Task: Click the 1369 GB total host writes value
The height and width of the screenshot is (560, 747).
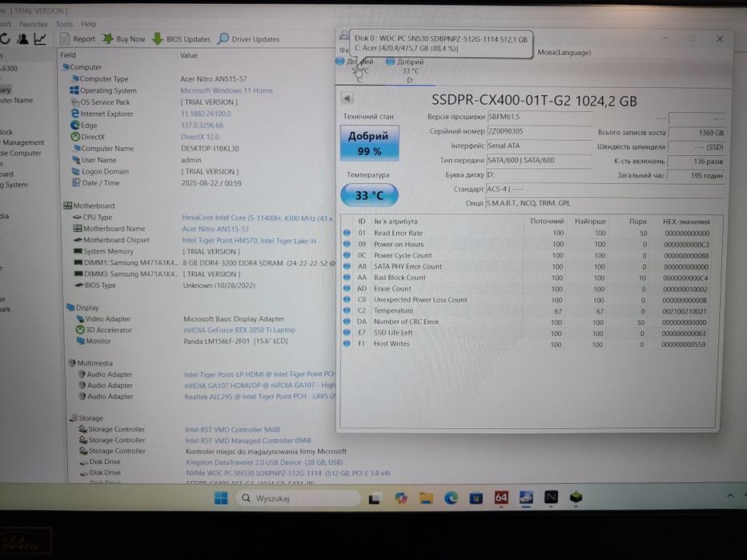Action: pyautogui.click(x=697, y=133)
